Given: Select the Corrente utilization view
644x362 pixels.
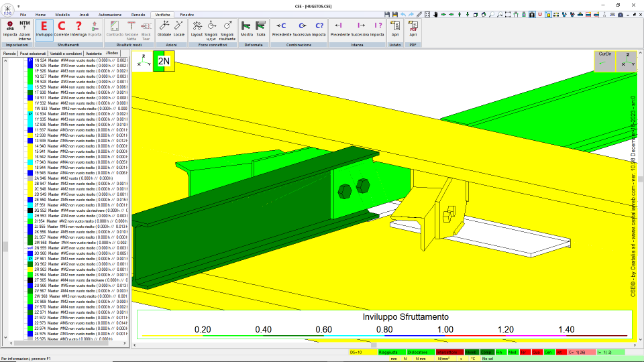Looking at the screenshot, I should click(62, 29).
